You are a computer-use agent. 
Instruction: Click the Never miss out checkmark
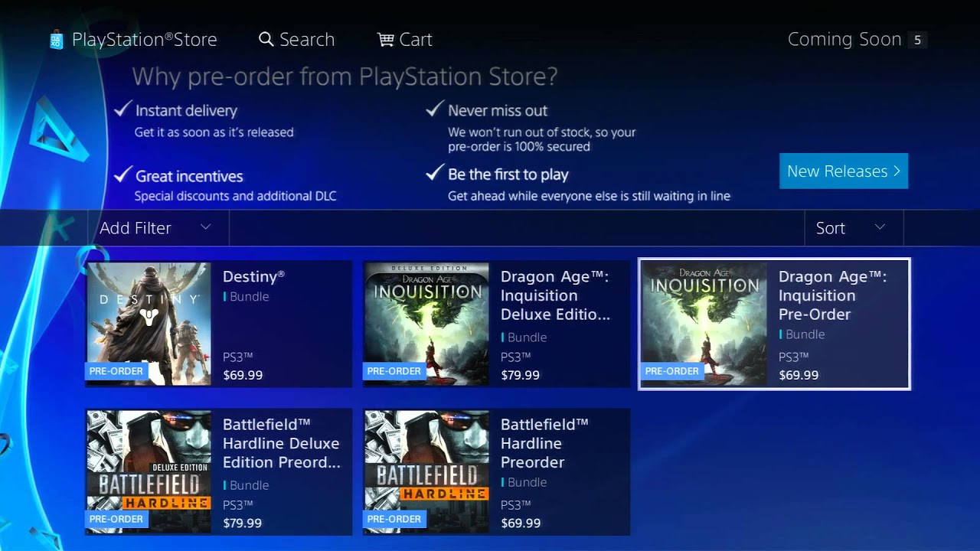(x=434, y=109)
